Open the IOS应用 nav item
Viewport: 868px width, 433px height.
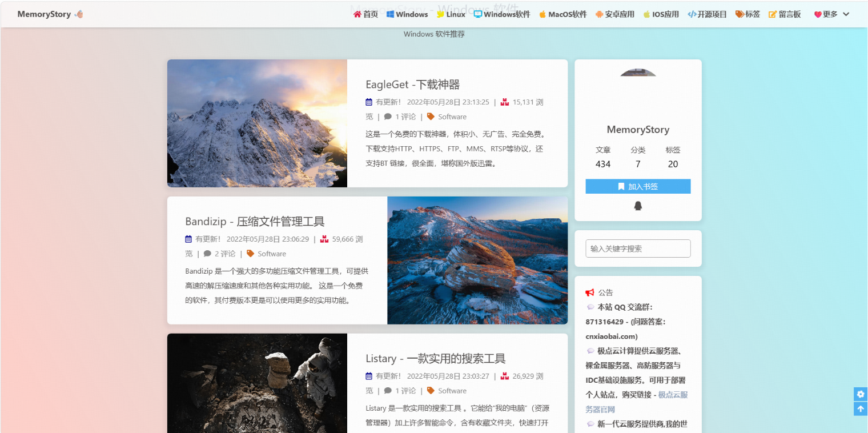click(x=661, y=14)
